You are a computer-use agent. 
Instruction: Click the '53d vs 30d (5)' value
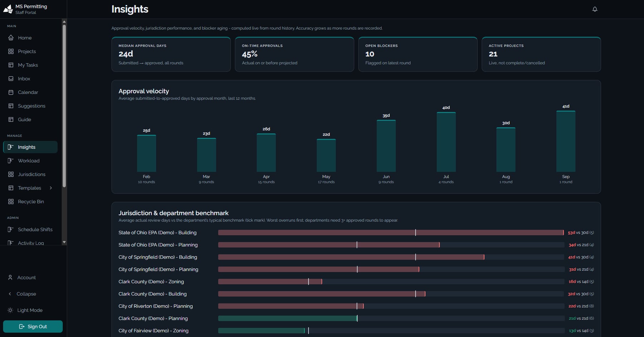pyautogui.click(x=581, y=233)
